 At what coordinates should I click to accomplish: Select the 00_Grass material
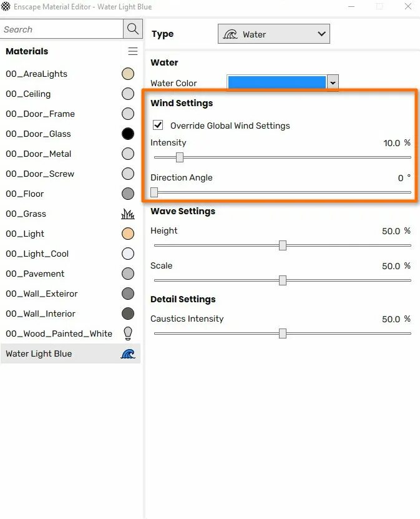click(x=70, y=214)
